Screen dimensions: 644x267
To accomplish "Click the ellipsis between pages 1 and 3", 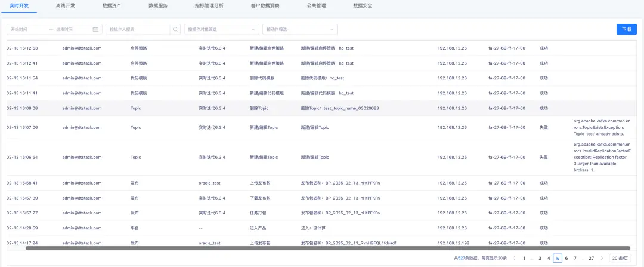I will click(x=532, y=259).
